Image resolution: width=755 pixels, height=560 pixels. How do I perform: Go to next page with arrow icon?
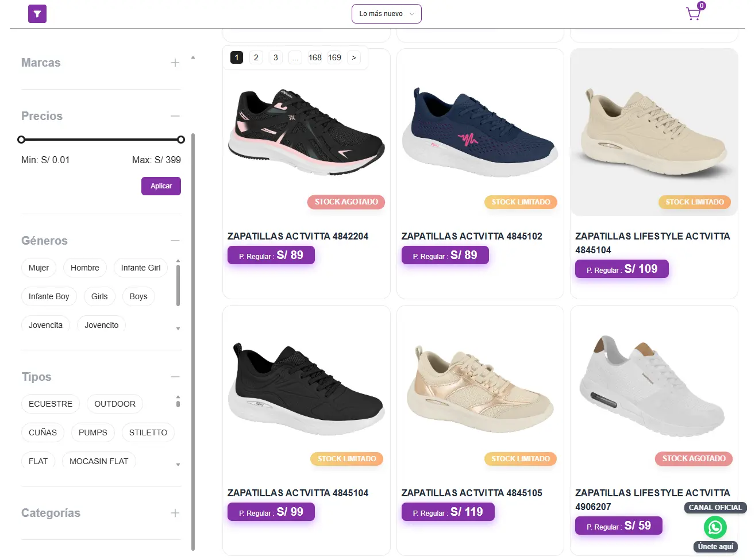click(x=354, y=57)
